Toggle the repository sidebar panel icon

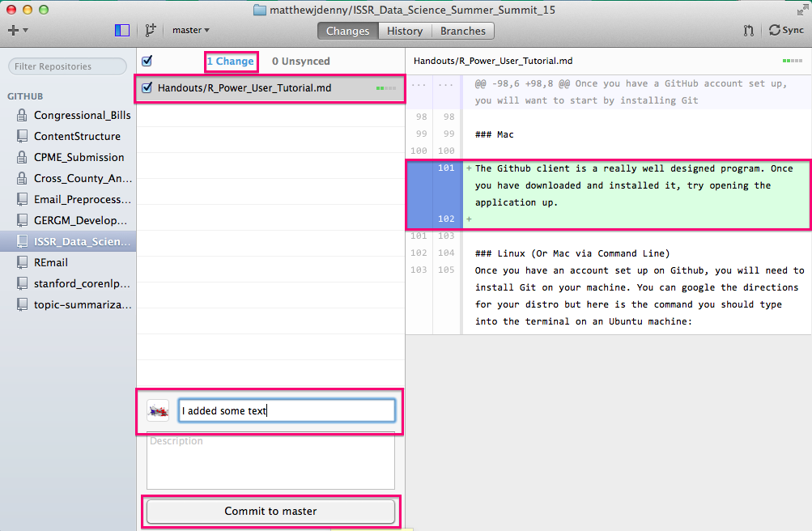122,31
